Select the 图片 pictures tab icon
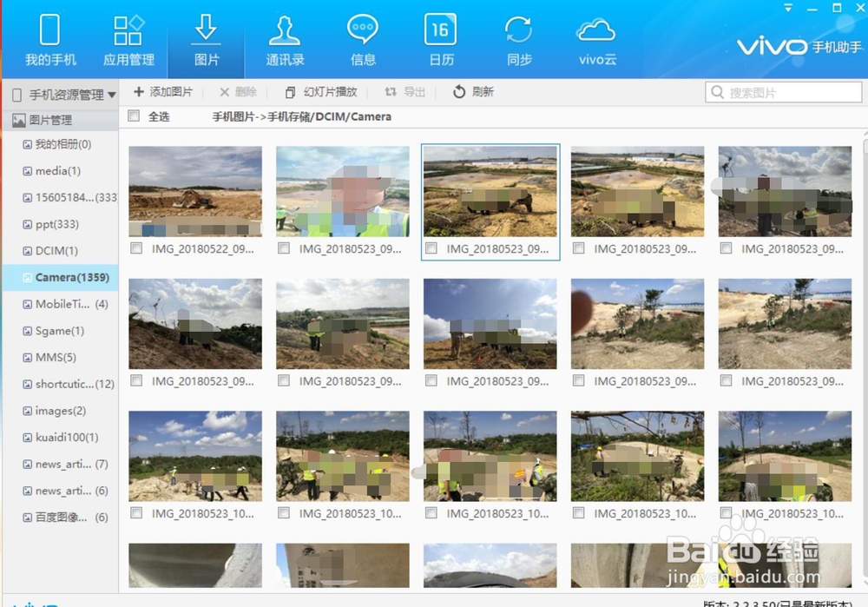The height and width of the screenshot is (607, 868). 206,30
